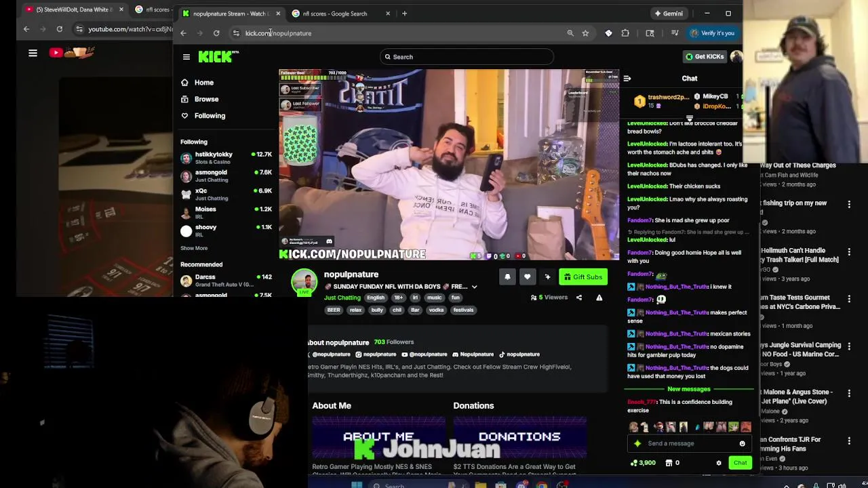Click the report warning triangle icon

tap(599, 298)
